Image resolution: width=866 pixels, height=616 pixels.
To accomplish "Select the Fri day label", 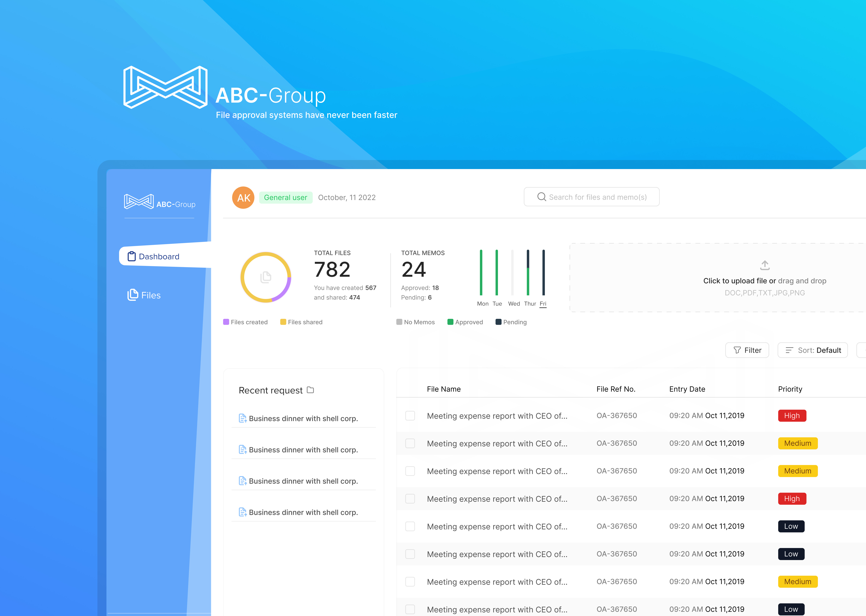I will point(543,303).
